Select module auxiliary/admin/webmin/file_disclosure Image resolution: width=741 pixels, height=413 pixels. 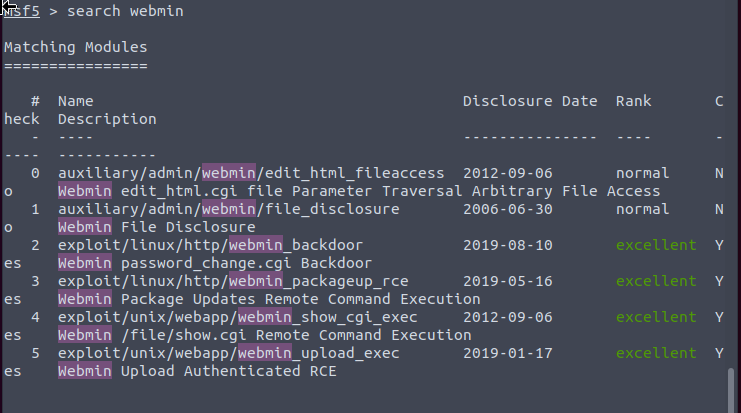coord(229,209)
